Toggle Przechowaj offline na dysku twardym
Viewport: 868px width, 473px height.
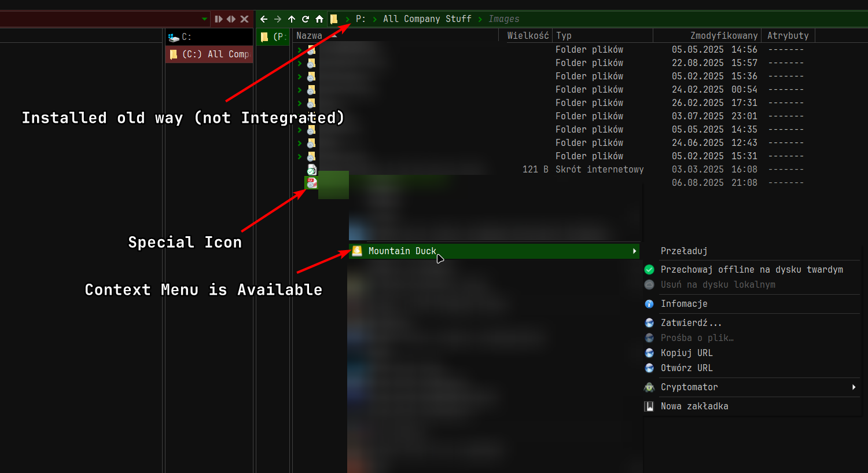[x=751, y=270]
